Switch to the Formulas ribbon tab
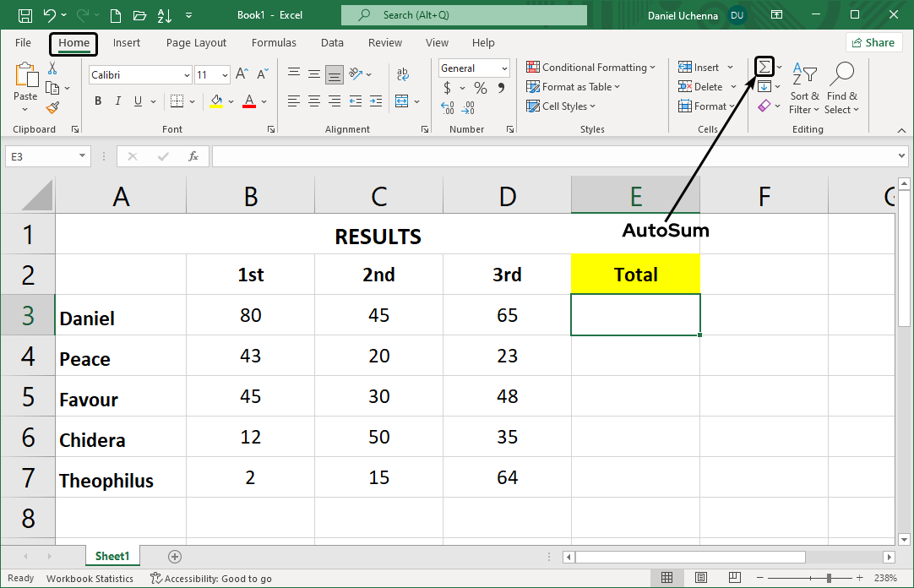 [x=274, y=42]
